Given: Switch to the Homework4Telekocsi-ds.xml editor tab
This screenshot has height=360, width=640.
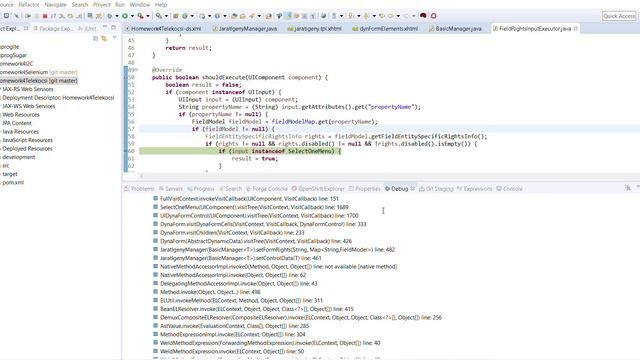Looking at the screenshot, I should tap(163, 29).
